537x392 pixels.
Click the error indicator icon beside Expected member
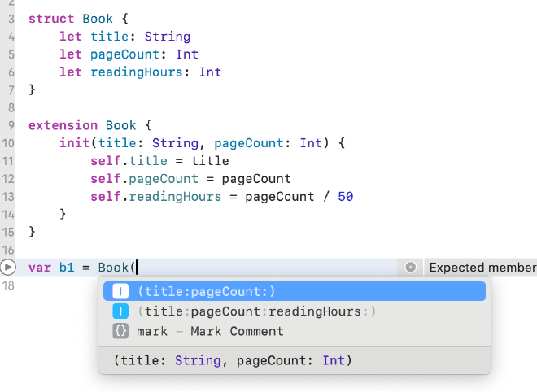coord(411,268)
